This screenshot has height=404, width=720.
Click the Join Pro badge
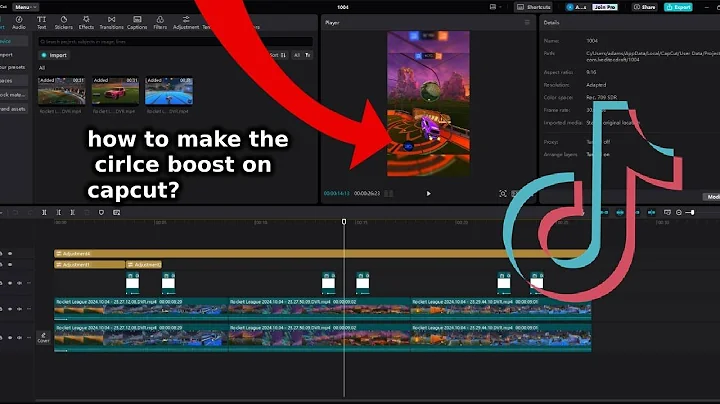tap(605, 7)
